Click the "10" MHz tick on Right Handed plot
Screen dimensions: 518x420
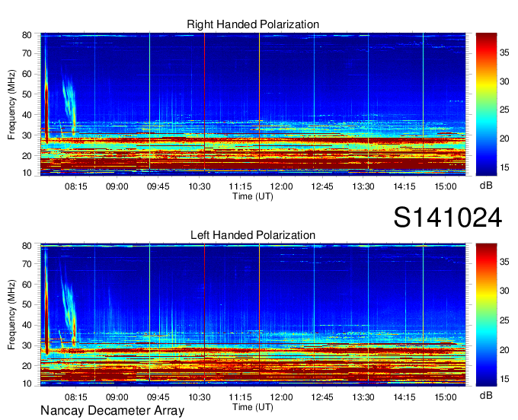click(27, 173)
